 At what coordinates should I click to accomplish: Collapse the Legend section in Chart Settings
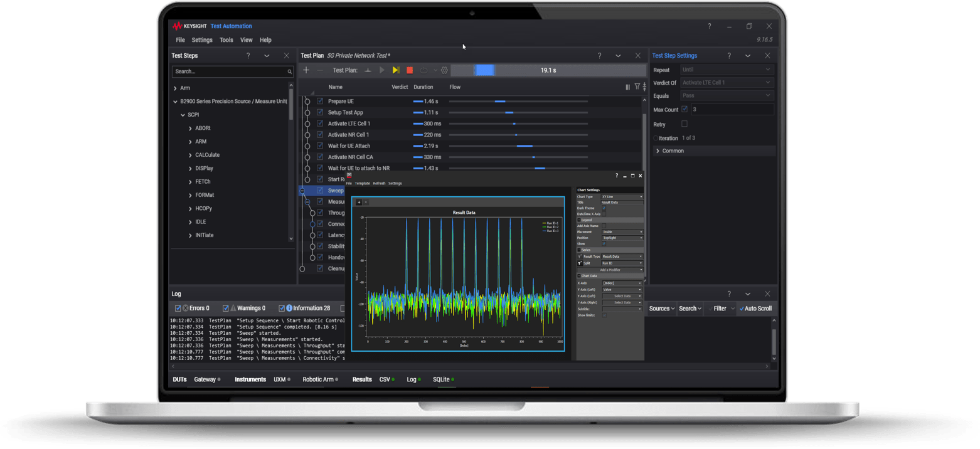[579, 220]
